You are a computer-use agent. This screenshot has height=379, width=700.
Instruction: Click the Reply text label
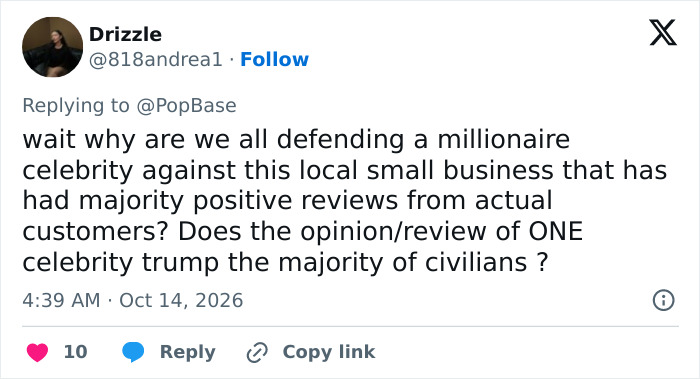(x=188, y=352)
